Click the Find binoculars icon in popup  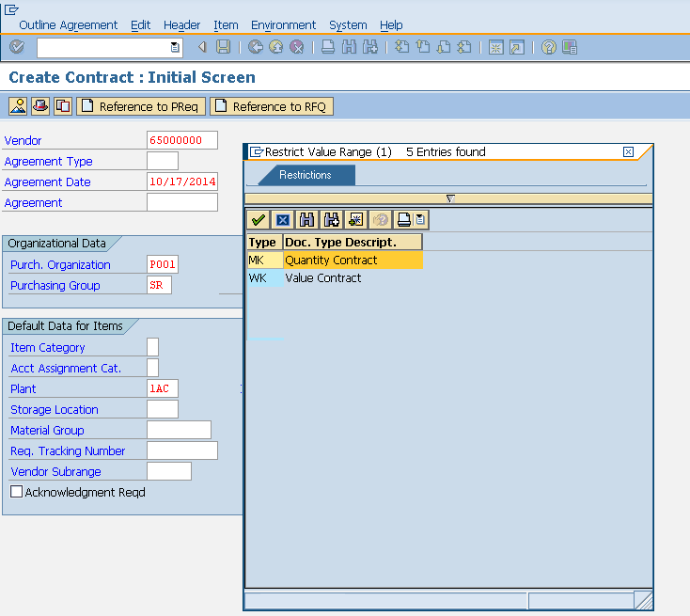click(x=306, y=219)
